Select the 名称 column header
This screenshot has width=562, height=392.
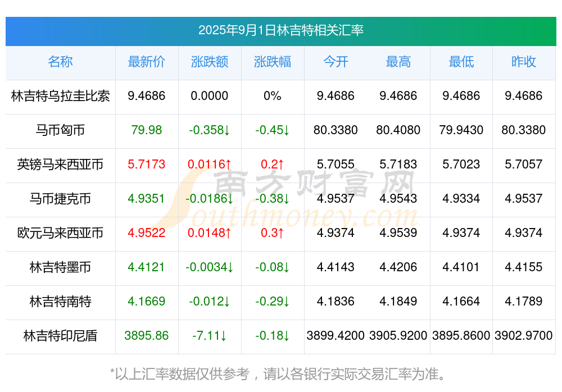click(x=60, y=62)
